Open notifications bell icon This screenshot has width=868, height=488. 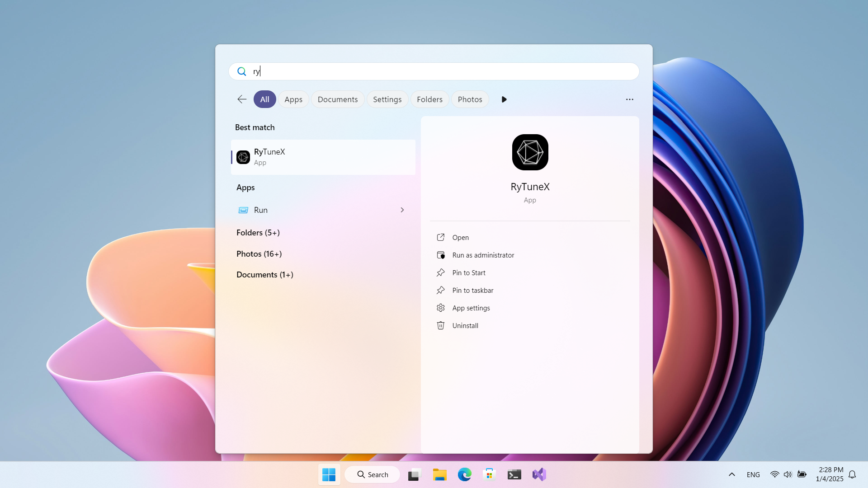pyautogui.click(x=852, y=474)
